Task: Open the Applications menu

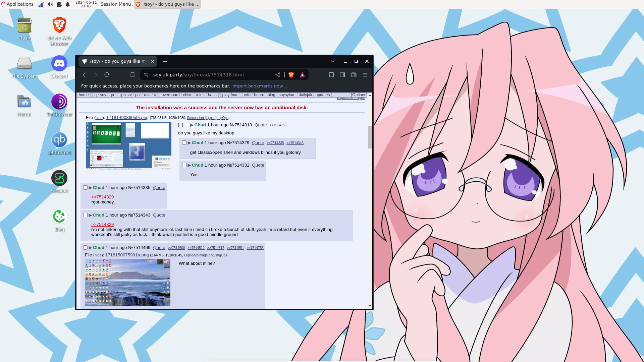Action: click(x=17, y=4)
